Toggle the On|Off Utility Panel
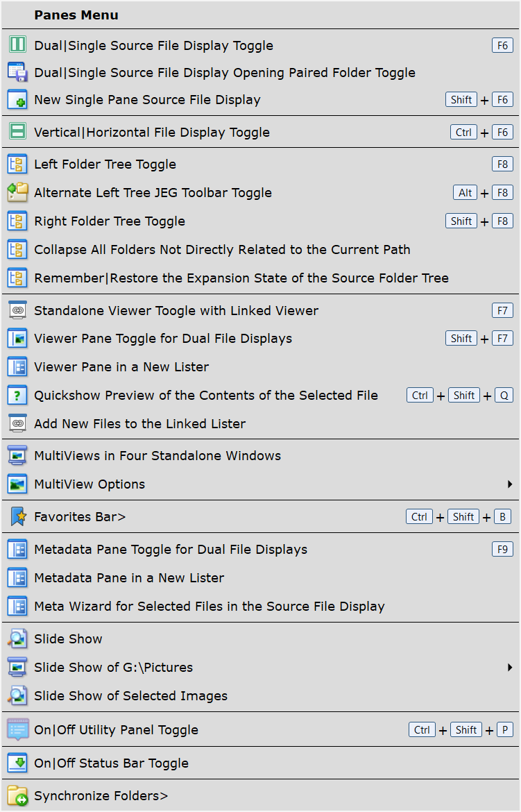Image resolution: width=521 pixels, height=812 pixels. (x=116, y=729)
